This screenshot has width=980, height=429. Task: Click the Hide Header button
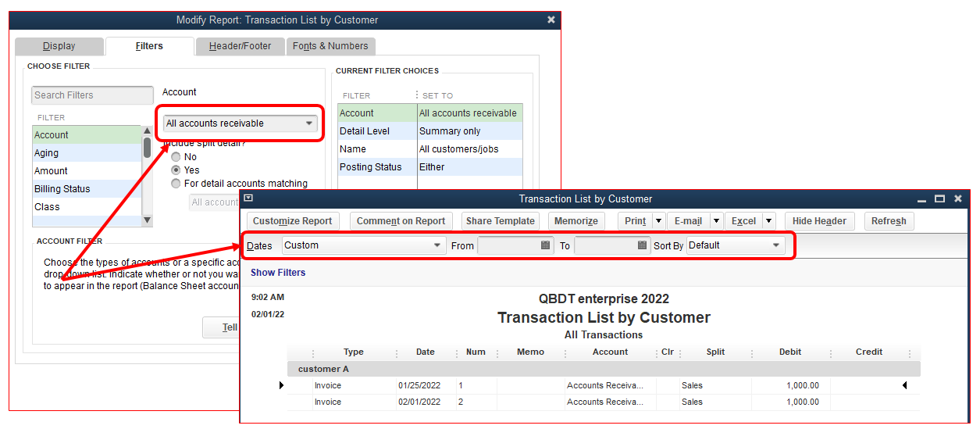coord(819,221)
